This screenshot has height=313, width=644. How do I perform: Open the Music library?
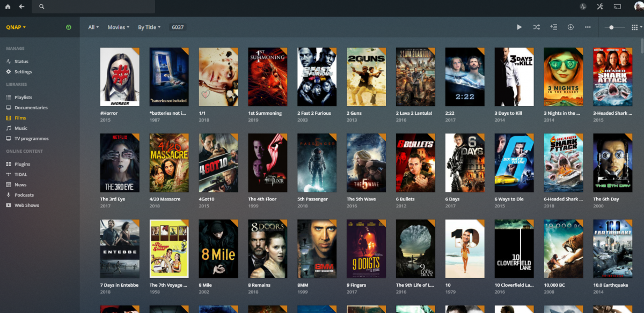point(21,128)
